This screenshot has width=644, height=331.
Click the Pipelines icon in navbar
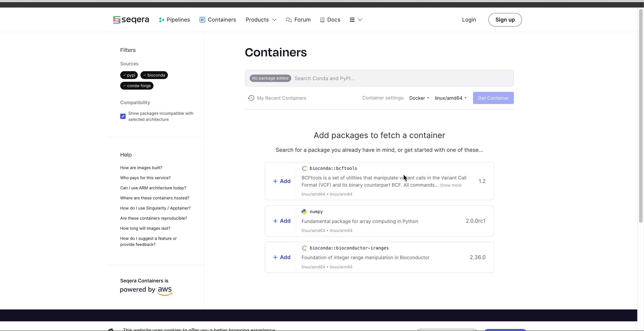161,19
